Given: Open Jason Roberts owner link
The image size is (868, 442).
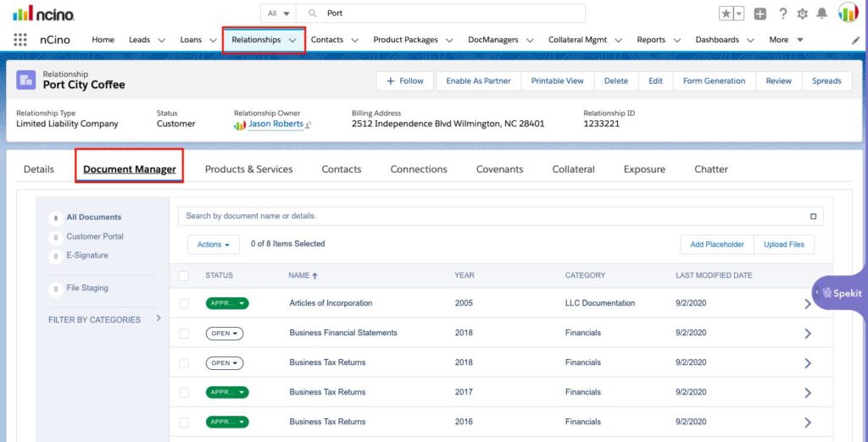Looking at the screenshot, I should click(275, 124).
